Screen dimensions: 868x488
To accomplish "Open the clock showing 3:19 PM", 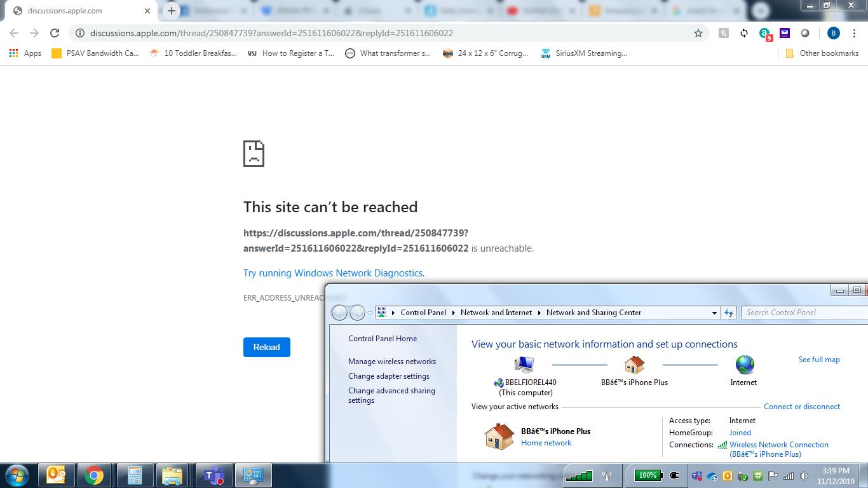I will click(836, 476).
